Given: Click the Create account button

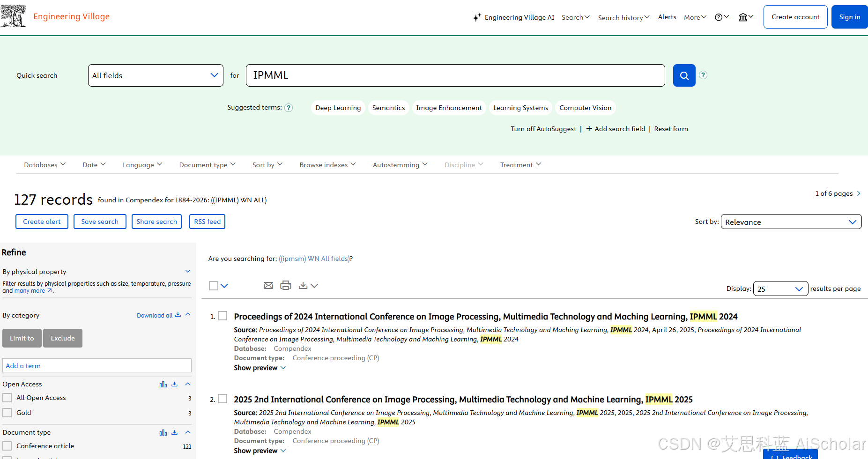Looking at the screenshot, I should click(x=795, y=17).
